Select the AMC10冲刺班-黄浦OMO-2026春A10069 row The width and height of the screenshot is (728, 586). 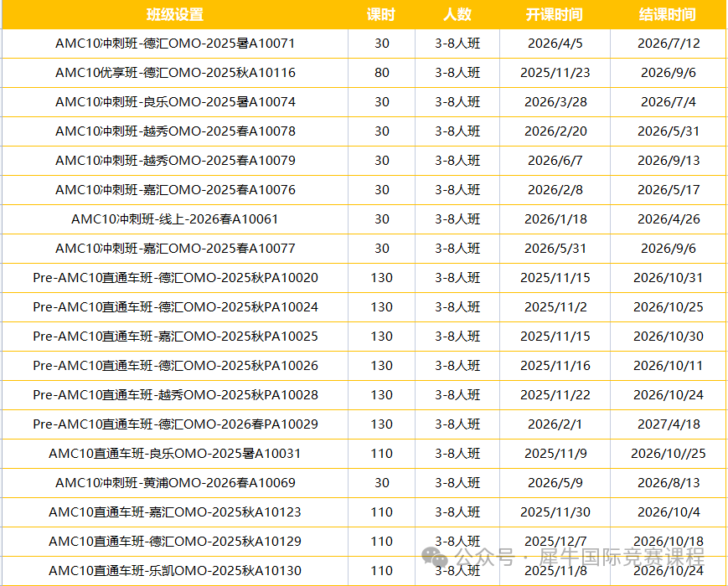tap(173, 483)
